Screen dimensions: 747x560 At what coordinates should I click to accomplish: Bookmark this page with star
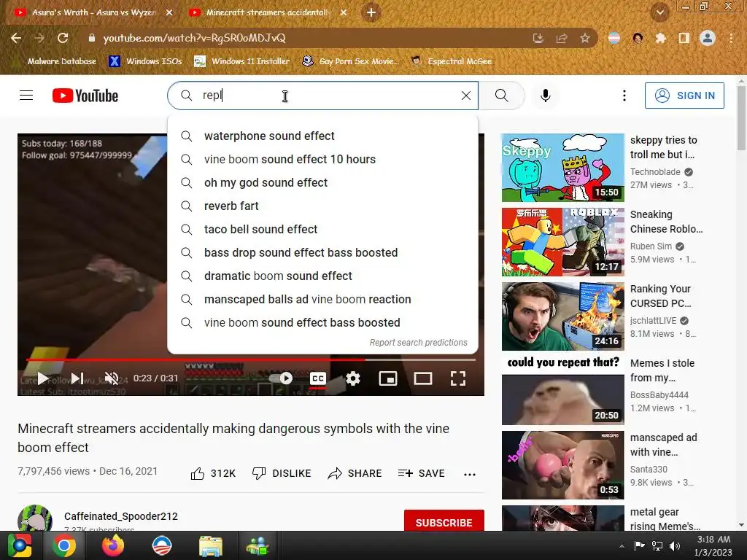tap(585, 38)
